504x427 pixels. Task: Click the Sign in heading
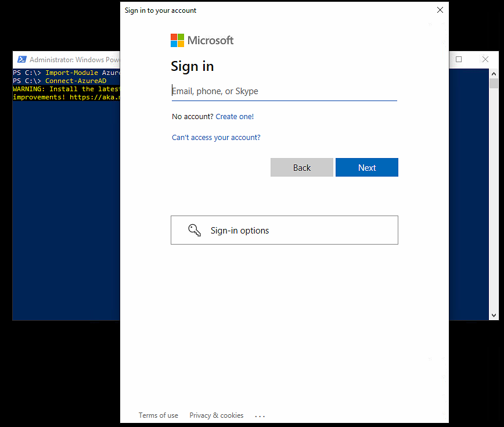(x=192, y=67)
